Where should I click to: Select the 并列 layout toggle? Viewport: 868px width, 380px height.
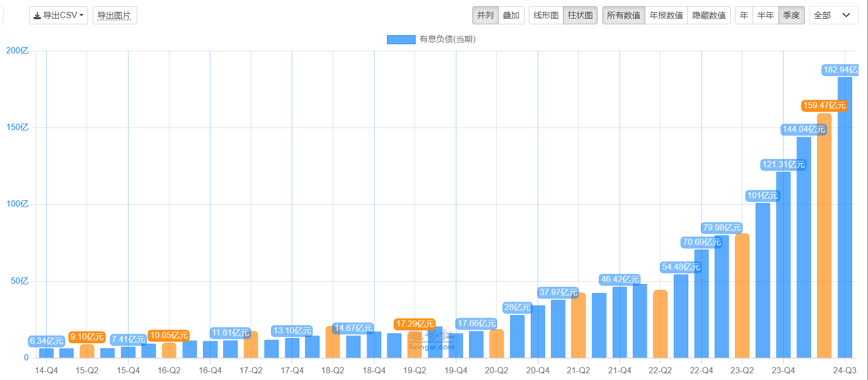[485, 16]
